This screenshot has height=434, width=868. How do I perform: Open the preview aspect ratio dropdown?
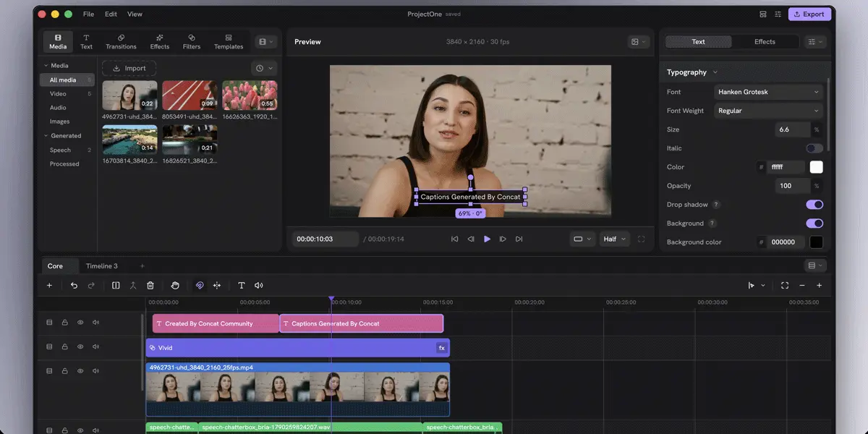[582, 239]
